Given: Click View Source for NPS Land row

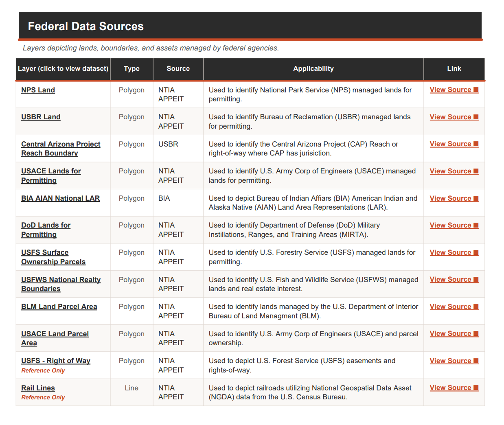Looking at the screenshot, I should [454, 90].
